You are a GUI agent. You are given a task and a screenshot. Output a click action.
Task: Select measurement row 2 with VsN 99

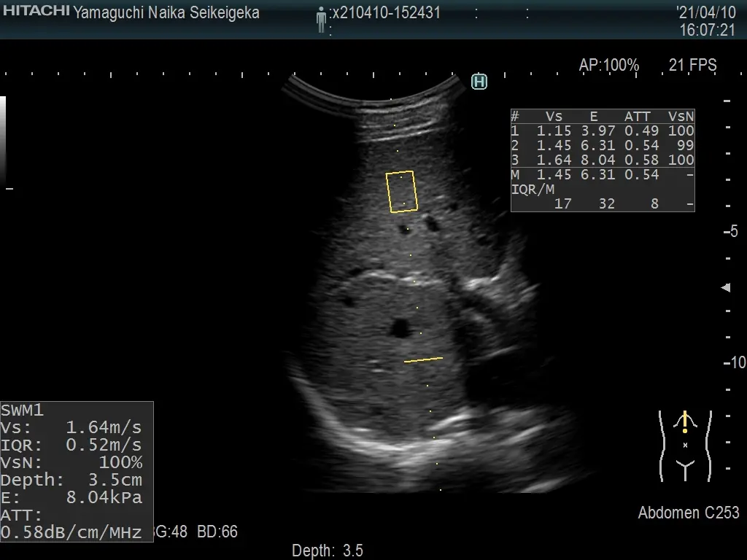click(602, 146)
